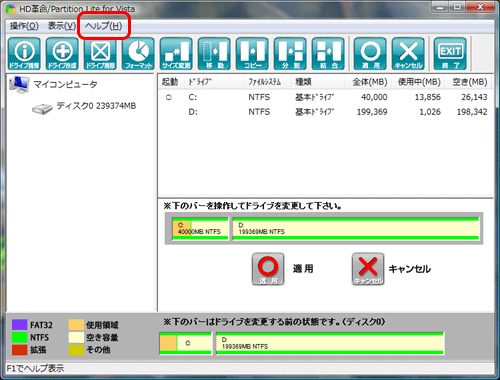Click the 26,143 free space cell
Viewport: 500px width, 380px height.
pos(474,97)
